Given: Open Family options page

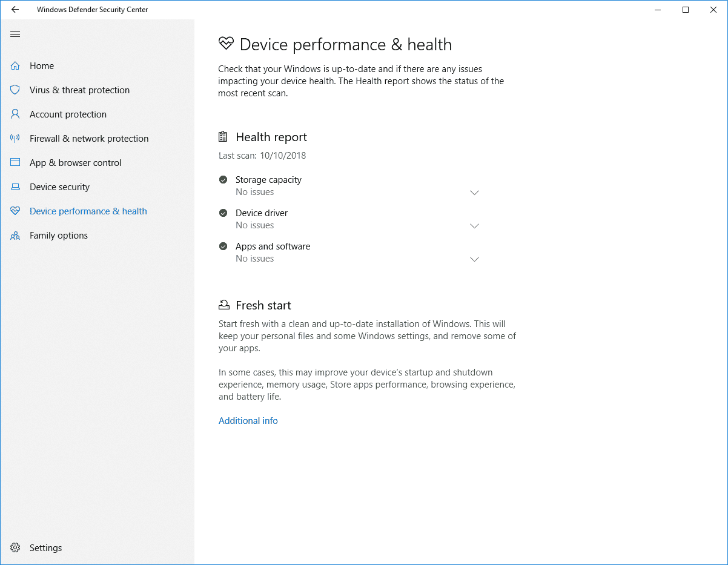Looking at the screenshot, I should (59, 236).
